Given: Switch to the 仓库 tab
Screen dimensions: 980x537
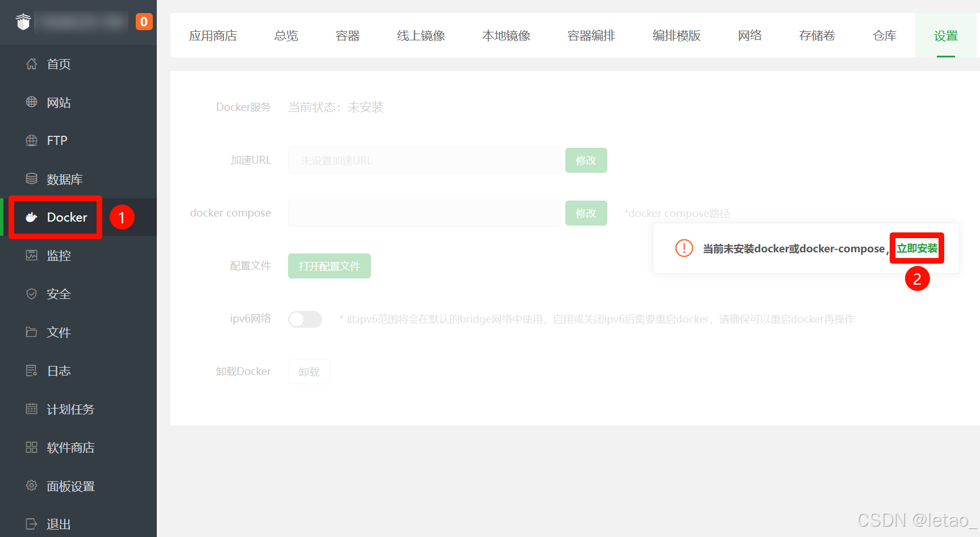Looking at the screenshot, I should tap(885, 36).
